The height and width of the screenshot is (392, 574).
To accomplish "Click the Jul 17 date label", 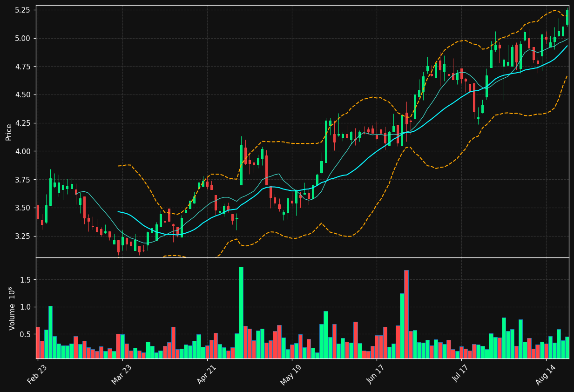I will pyautogui.click(x=461, y=375).
